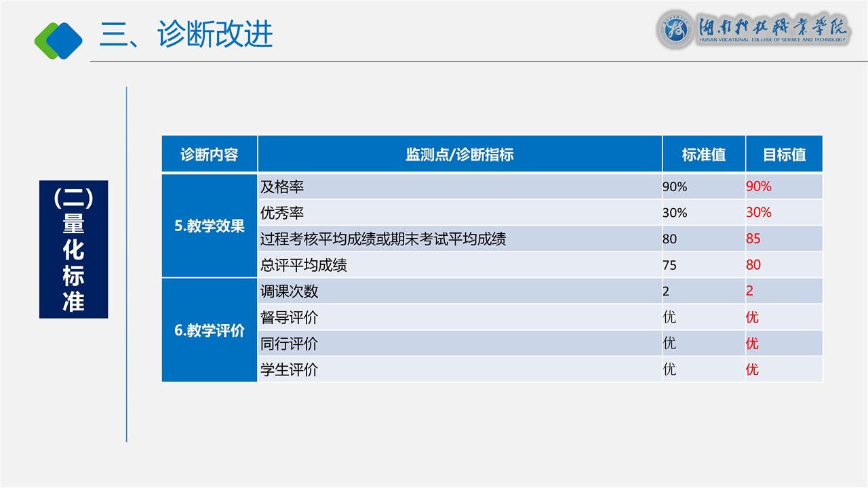
Task: Click the circular college emblem icon
Action: (675, 30)
